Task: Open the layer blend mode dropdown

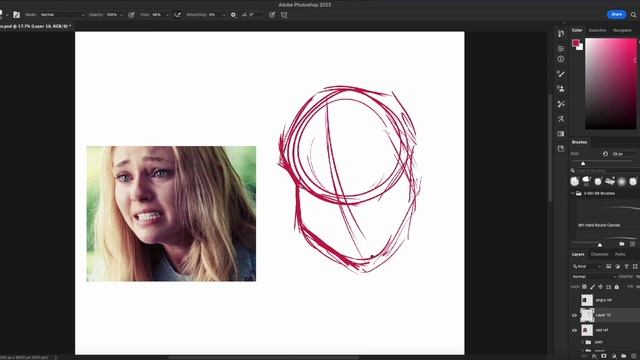Action: point(594,276)
